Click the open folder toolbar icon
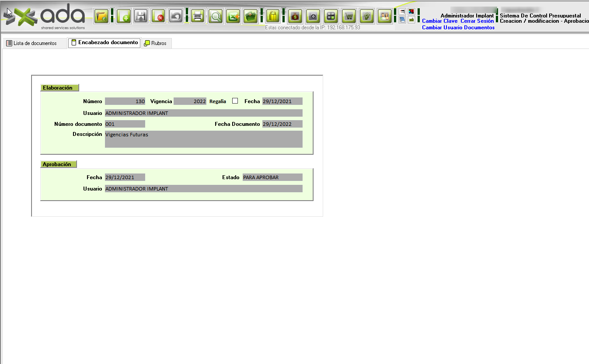This screenshot has width=589, height=364. tap(102, 17)
